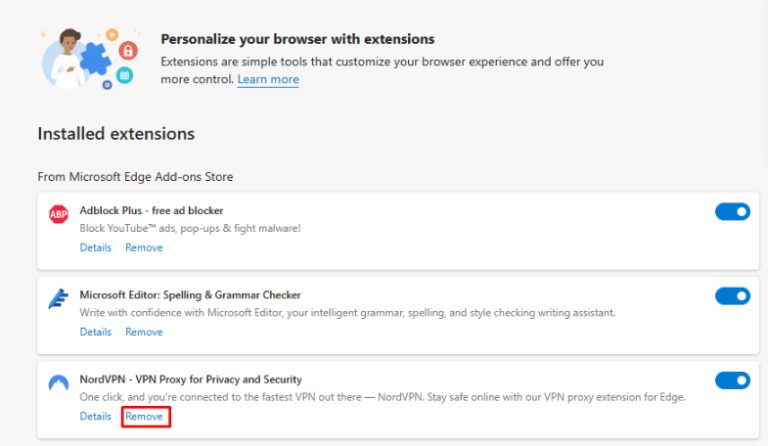768x446 pixels.
Task: Click the Microsoft Editor feather icon
Action: pos(58,299)
